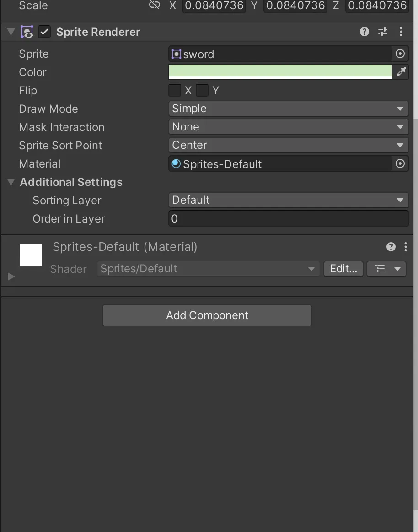Open Sprite Renderer three-dot options menu
This screenshot has height=532, width=418.
tap(401, 32)
